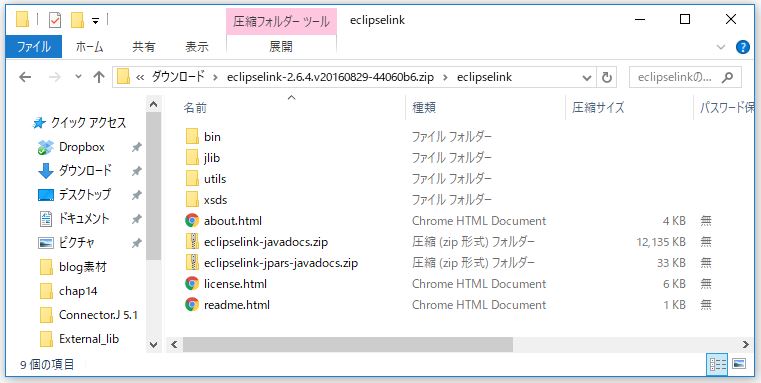The image size is (761, 383).
Task: Open the bin folder icon
Action: point(192,137)
